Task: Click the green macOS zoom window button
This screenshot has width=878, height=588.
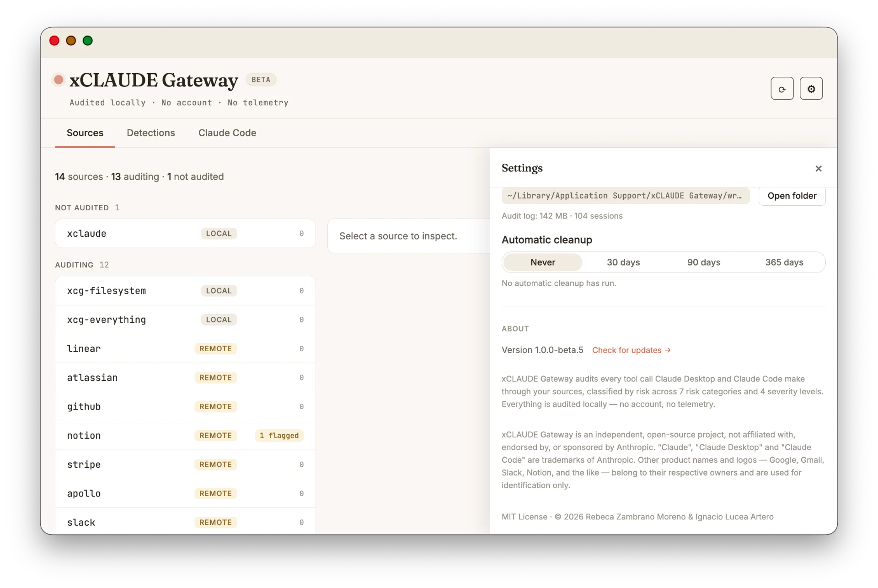Action: 88,41
